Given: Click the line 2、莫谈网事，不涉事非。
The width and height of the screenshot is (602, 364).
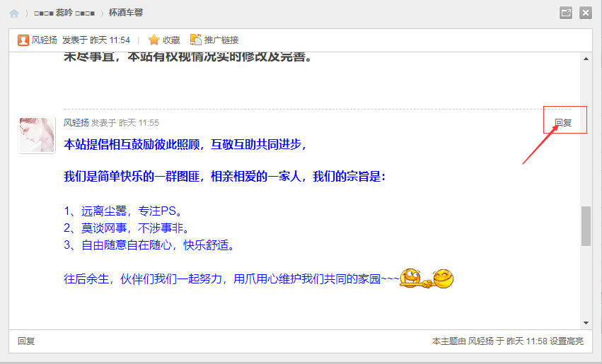Looking at the screenshot, I should [x=127, y=228].
